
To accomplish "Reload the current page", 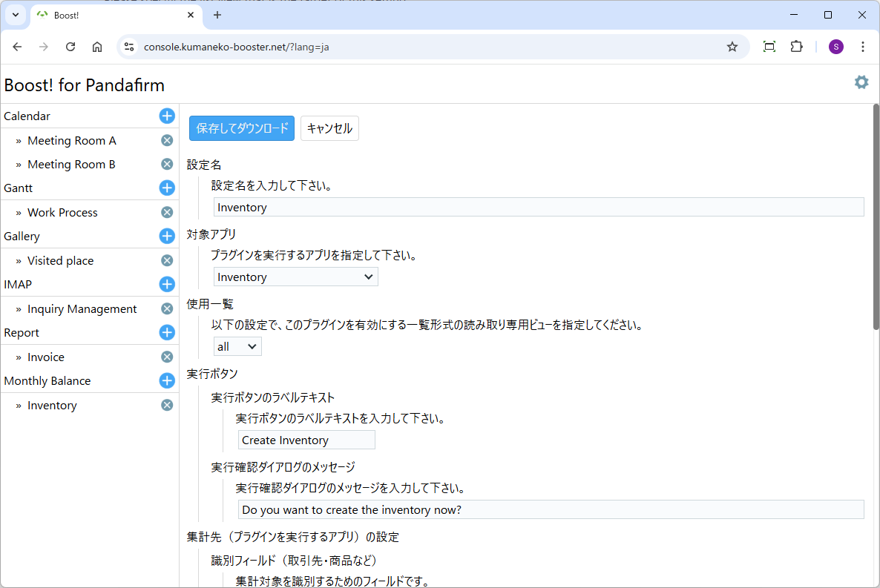I will (x=70, y=47).
